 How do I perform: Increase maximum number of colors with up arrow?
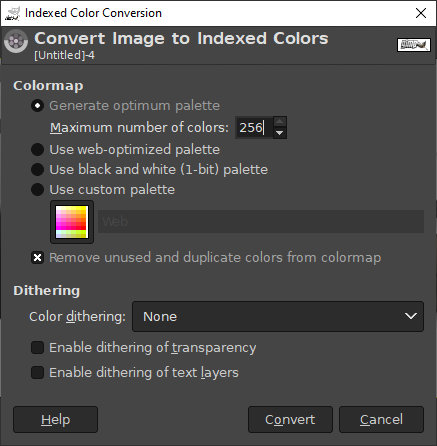[280, 122]
